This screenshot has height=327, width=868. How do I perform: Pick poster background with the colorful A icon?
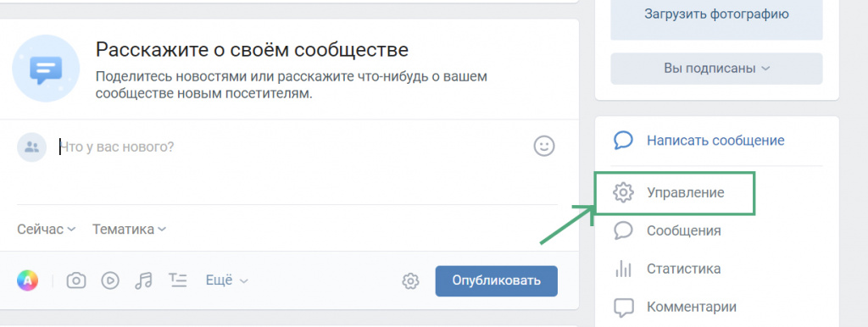pos(28,280)
